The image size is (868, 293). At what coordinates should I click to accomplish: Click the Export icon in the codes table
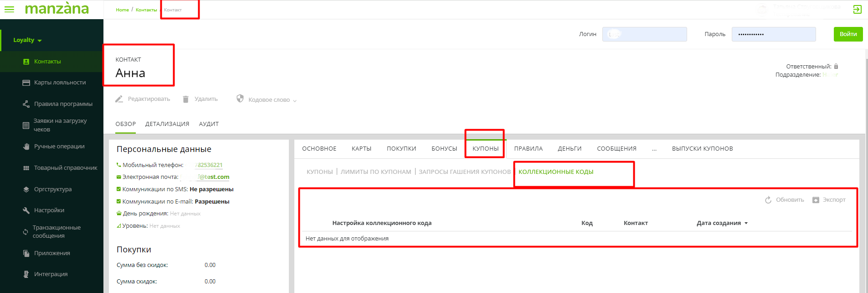(816, 200)
